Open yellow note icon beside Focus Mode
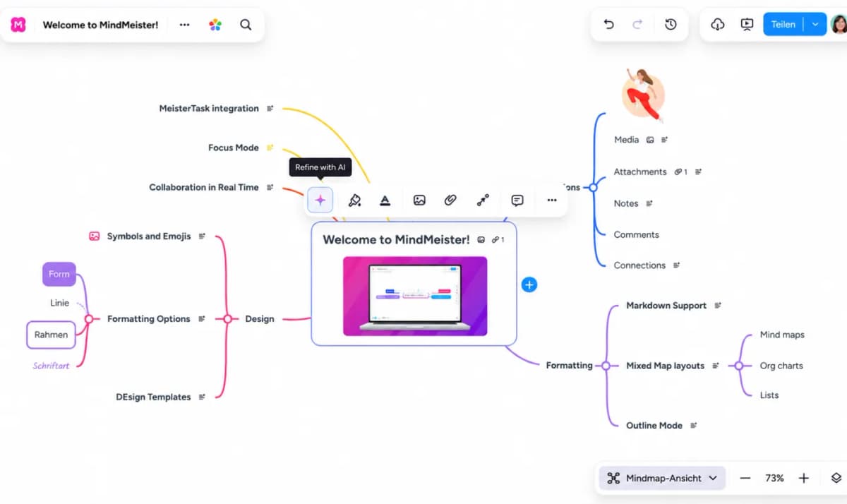847x504 pixels. pyautogui.click(x=270, y=148)
